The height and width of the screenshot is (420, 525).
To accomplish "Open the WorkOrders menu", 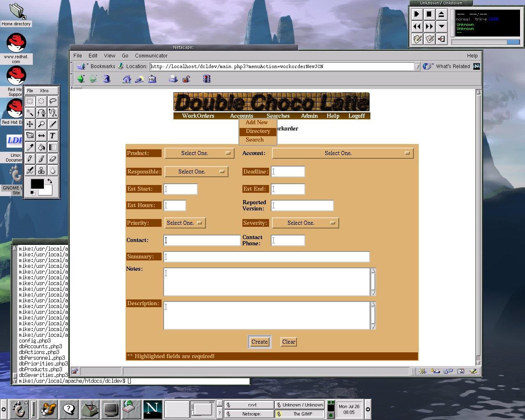I will pyautogui.click(x=198, y=116).
